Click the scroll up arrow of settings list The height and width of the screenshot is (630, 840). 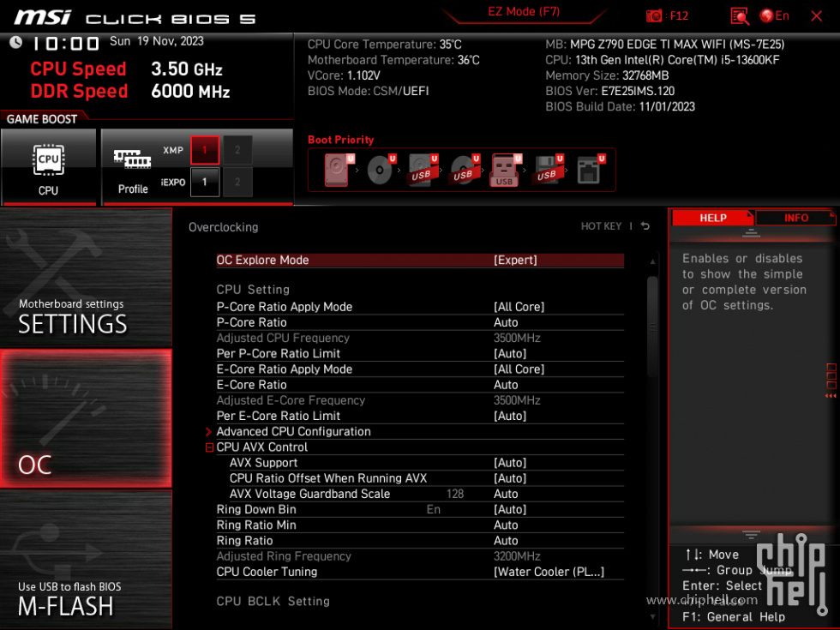coord(652,261)
